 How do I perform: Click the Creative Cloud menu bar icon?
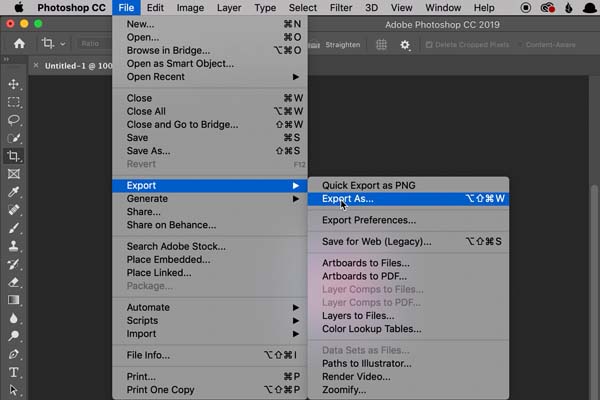pyautogui.click(x=548, y=8)
